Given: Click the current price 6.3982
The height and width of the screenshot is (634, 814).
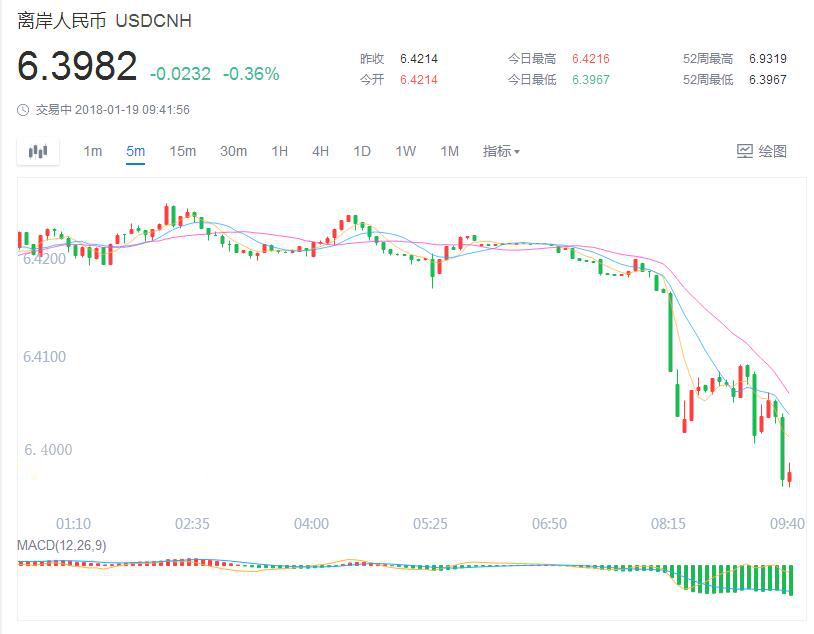Looking at the screenshot, I should tap(77, 67).
